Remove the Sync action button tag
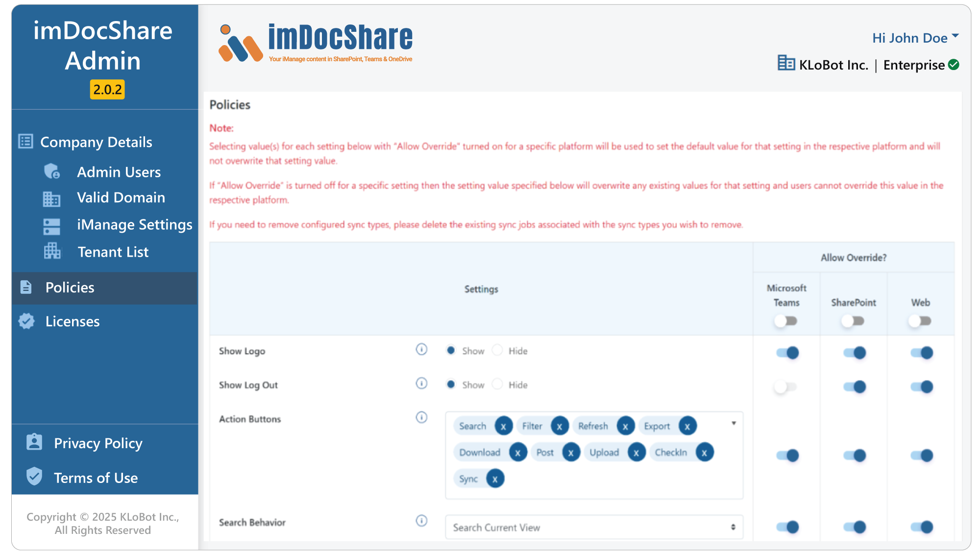The height and width of the screenshot is (553, 980). pyautogui.click(x=495, y=479)
